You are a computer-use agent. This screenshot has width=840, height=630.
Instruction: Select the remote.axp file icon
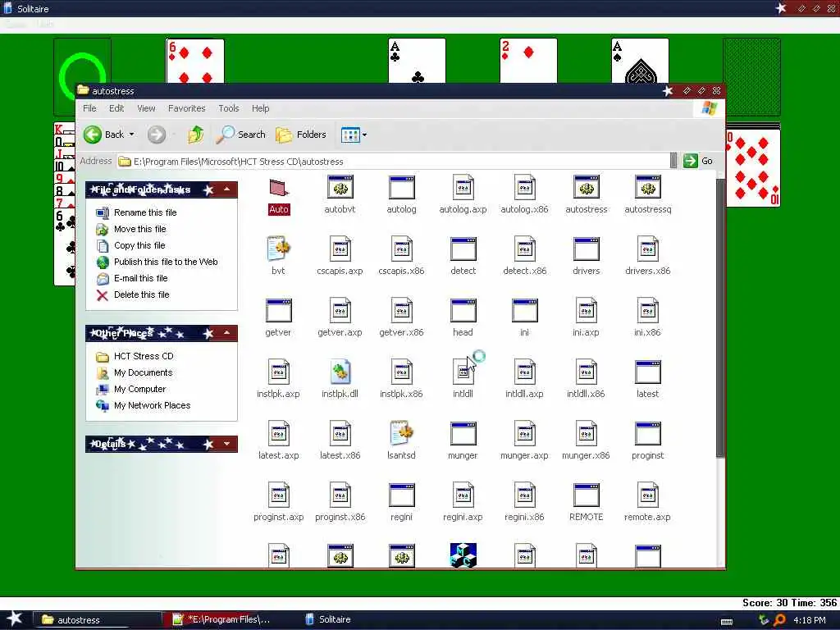pyautogui.click(x=648, y=495)
